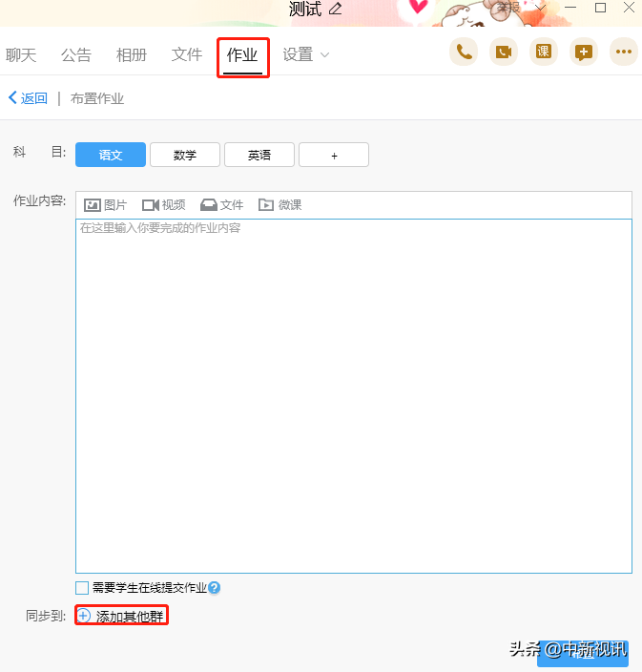Open the 文件 file attachment tool
The width and height of the screenshot is (642, 672).
221,205
